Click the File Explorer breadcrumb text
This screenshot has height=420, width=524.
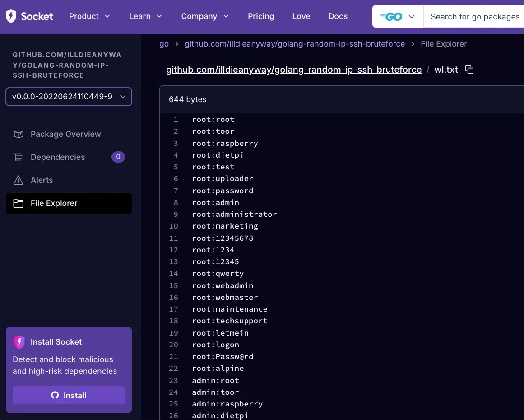tap(444, 44)
